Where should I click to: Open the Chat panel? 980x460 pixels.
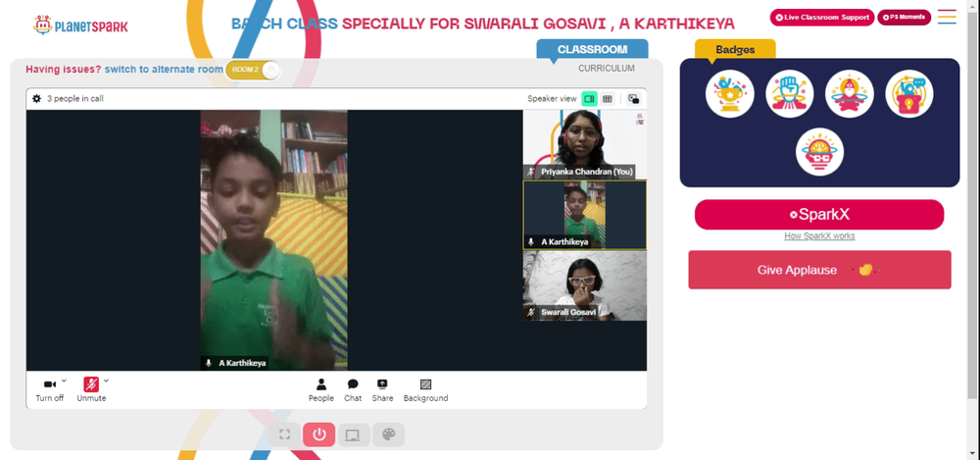(353, 390)
